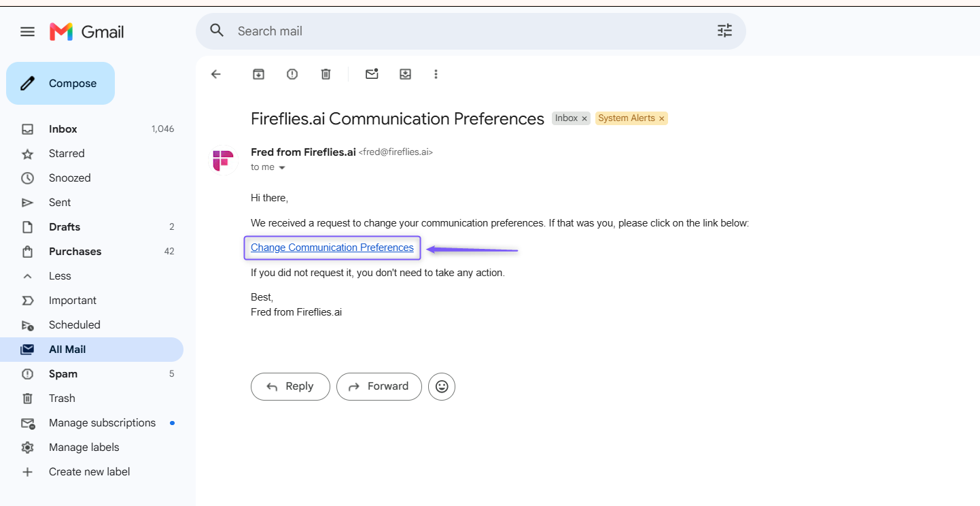Click the Gmail logo
980x506 pixels.
click(x=86, y=31)
